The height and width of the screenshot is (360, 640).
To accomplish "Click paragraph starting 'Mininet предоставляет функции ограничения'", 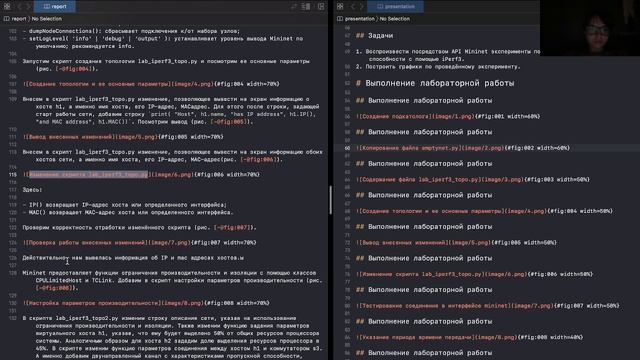I will click(172, 280).
